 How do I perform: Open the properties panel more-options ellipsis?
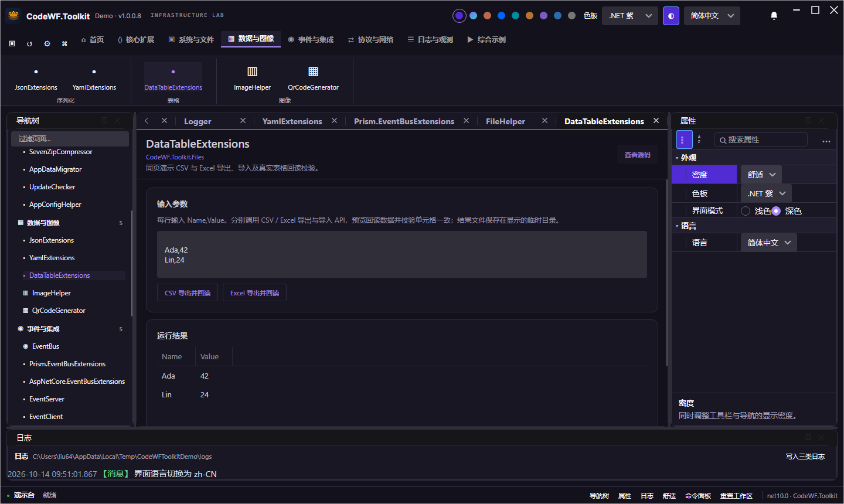[826, 141]
